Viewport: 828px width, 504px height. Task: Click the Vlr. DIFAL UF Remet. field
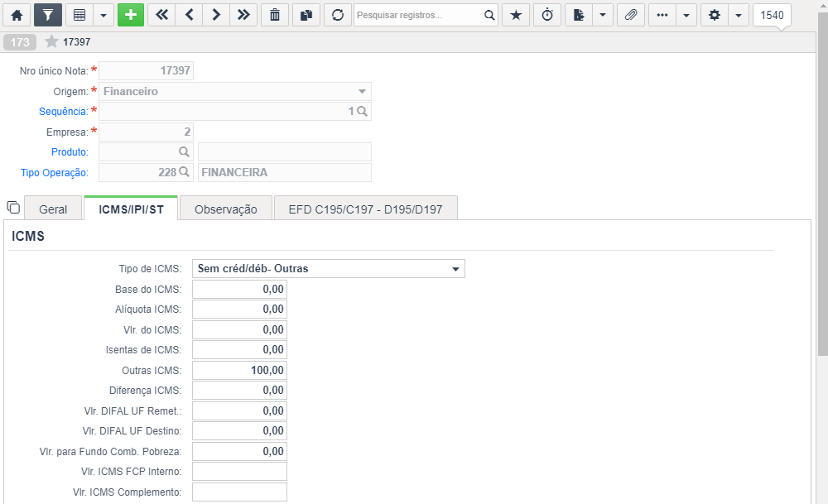pyautogui.click(x=240, y=410)
